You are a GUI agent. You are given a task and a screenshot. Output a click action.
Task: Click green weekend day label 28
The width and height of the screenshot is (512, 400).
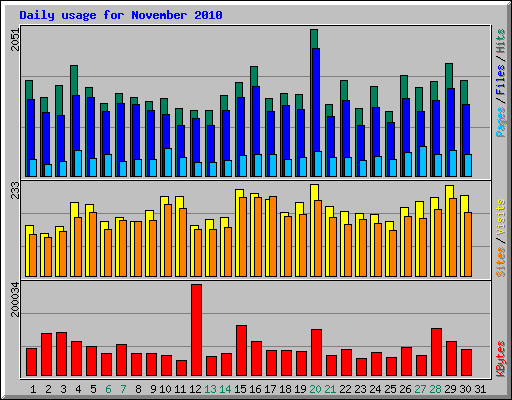[435, 389]
